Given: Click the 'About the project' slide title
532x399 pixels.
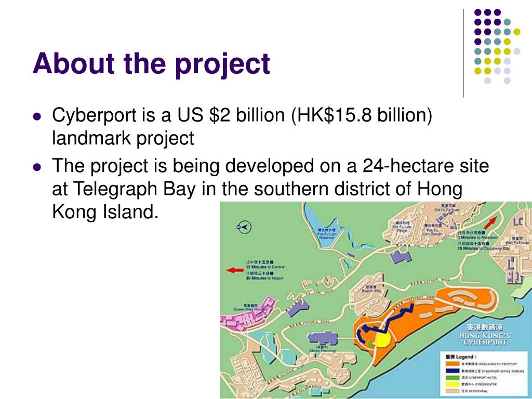Looking at the screenshot, I should [x=151, y=63].
